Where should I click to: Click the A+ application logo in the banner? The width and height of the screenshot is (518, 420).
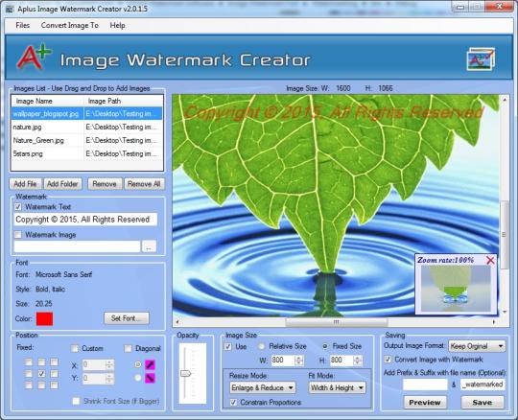[34, 57]
